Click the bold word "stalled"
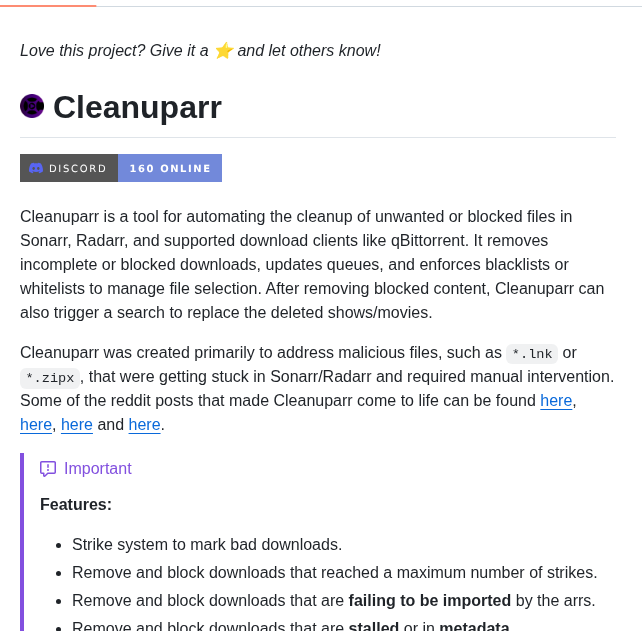Image resolution: width=642 pixels, height=631 pixels. click(373, 627)
